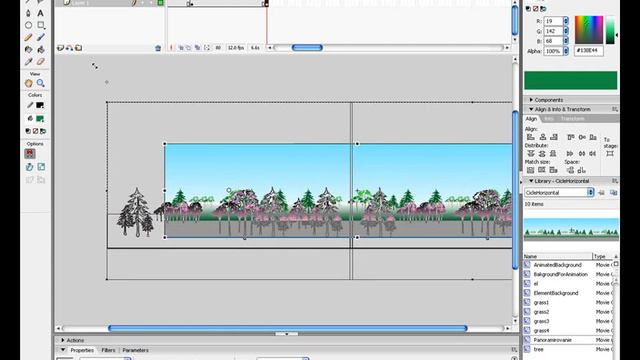Click the Scale option in tool options

(x=41, y=167)
